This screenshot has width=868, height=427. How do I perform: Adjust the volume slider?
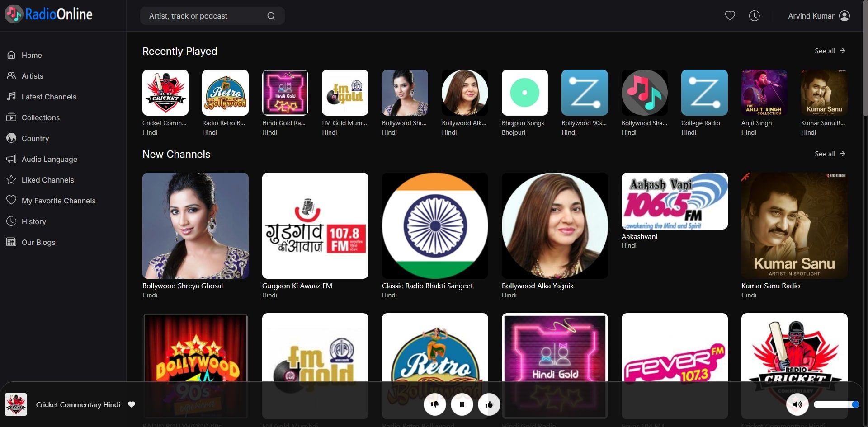[x=836, y=404]
